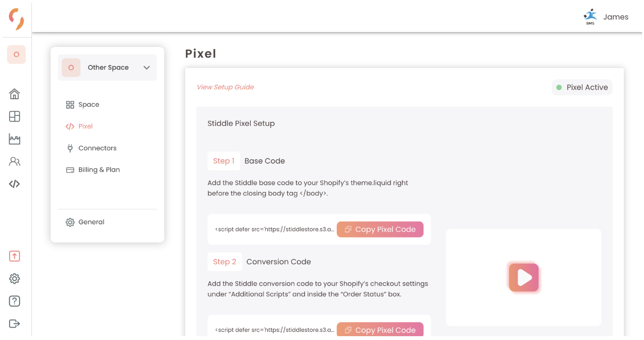This screenshot has width=644, height=340.
Task: Click the Connectors plug icon
Action: tap(70, 148)
